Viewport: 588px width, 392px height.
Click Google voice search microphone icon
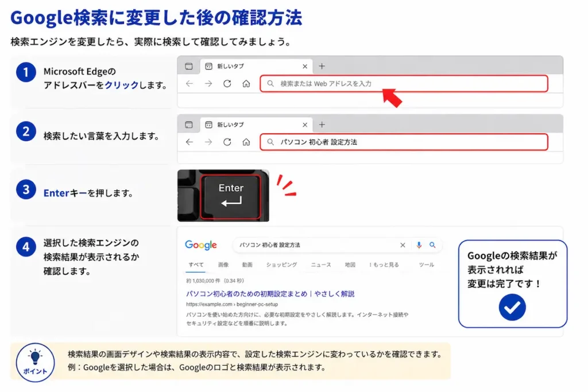[419, 245]
